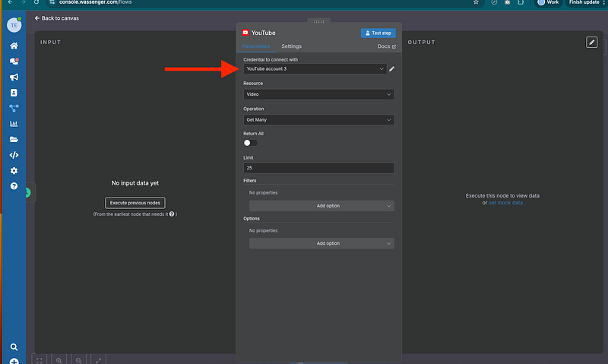The height and width of the screenshot is (364, 608).
Task: Expand the Resource dropdown
Action: [x=318, y=94]
